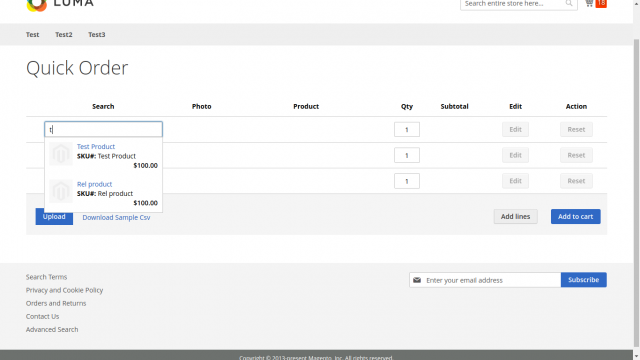Click the Quick Order page heading

point(77,68)
